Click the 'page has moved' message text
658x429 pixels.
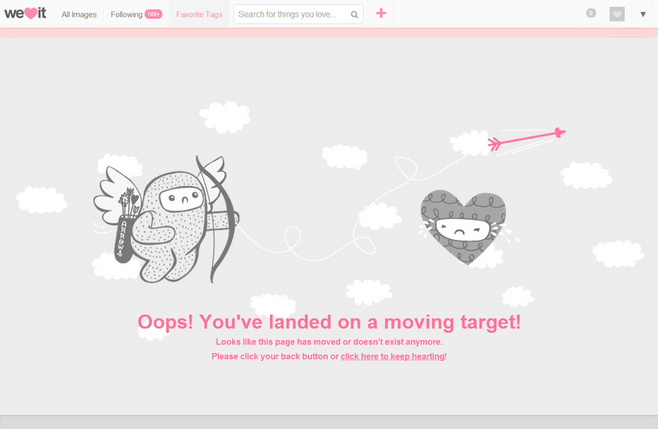point(329,342)
